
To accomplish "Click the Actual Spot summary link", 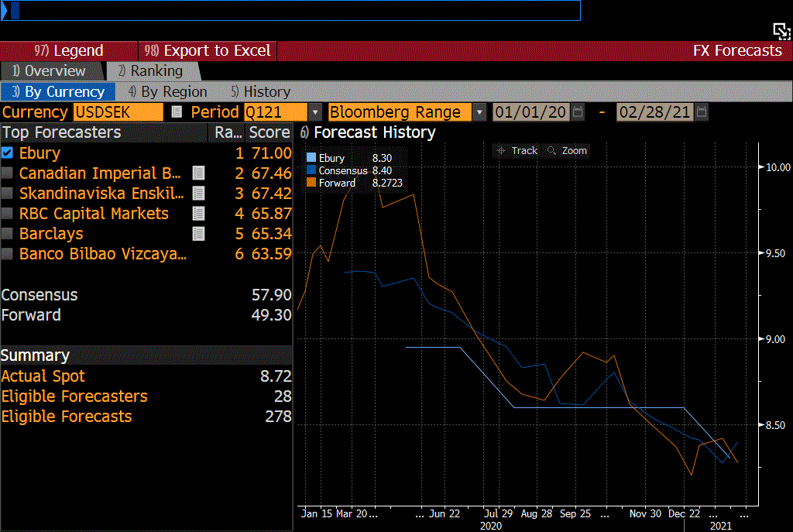I will (43, 376).
